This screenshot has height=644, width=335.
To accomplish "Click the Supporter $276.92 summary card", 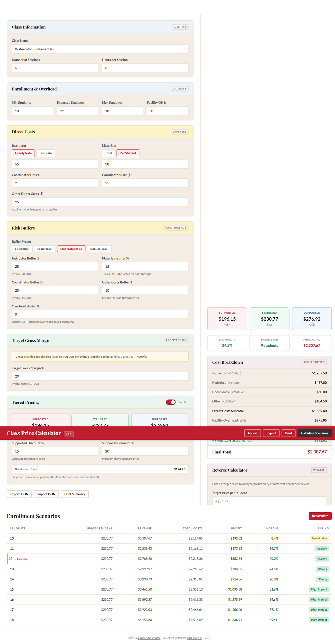I will tap(312, 319).
